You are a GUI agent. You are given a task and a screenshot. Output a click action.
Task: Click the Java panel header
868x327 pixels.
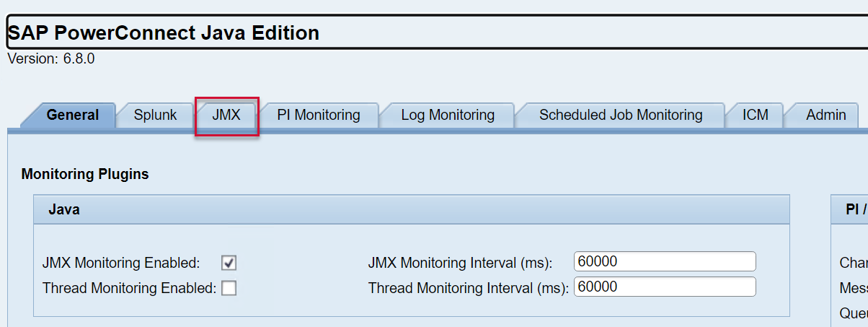point(411,209)
